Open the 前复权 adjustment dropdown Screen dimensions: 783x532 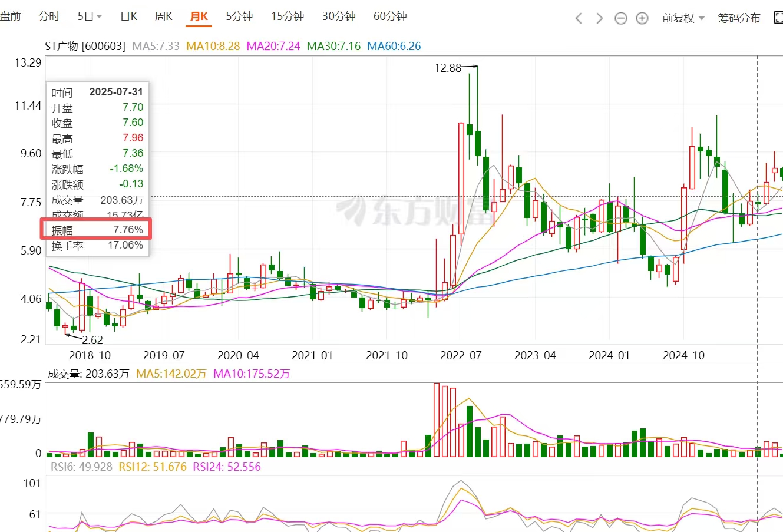click(x=683, y=18)
